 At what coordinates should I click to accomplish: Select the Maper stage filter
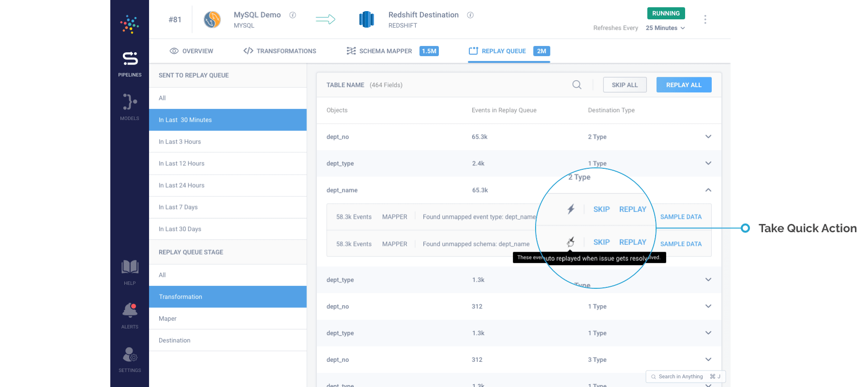click(228, 319)
